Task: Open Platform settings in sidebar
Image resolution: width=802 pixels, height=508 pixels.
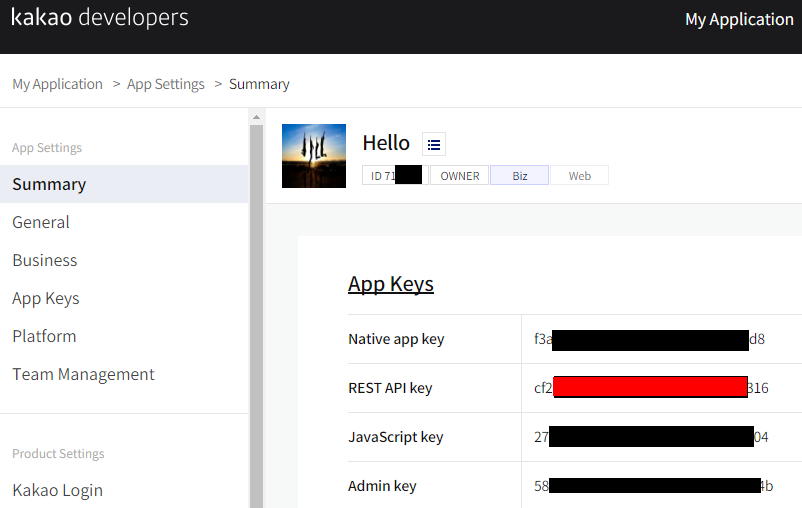Action: 44,336
